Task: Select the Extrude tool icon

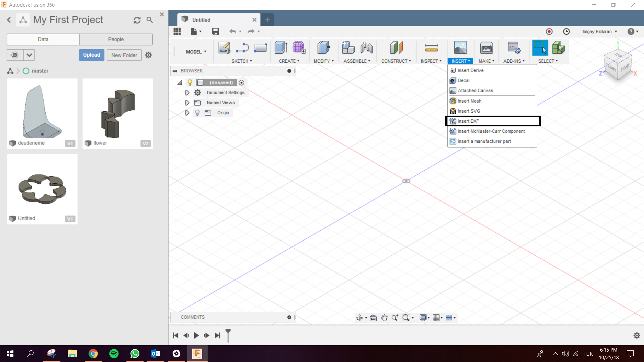Action: click(280, 48)
